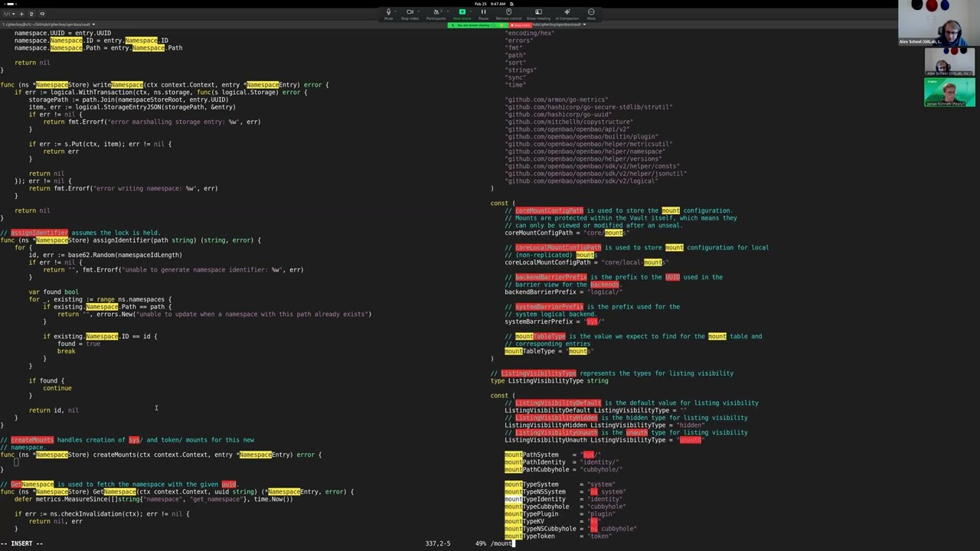The height and width of the screenshot is (551, 980).
Task: Start a New share
Action: click(x=462, y=14)
